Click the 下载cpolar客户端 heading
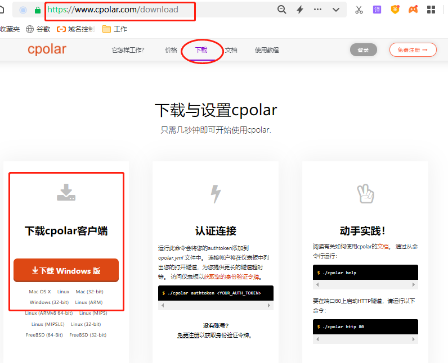Screen dimensions: 448x363 point(66,231)
